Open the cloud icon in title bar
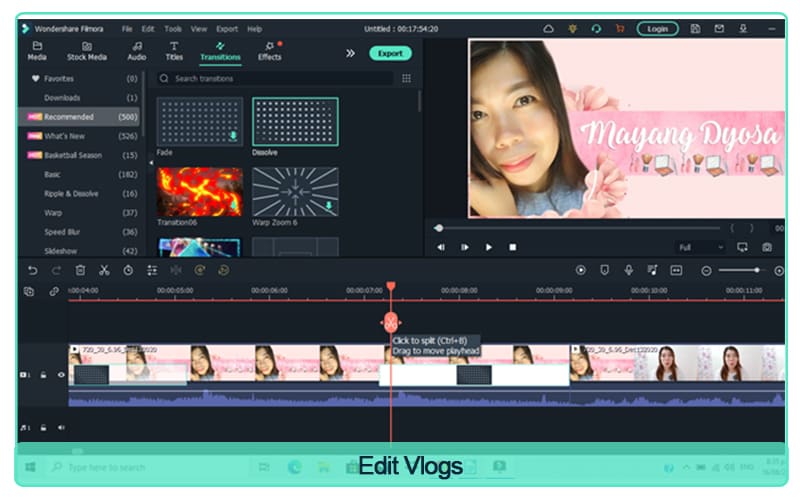Viewport: 800px width, 498px height. click(x=548, y=29)
